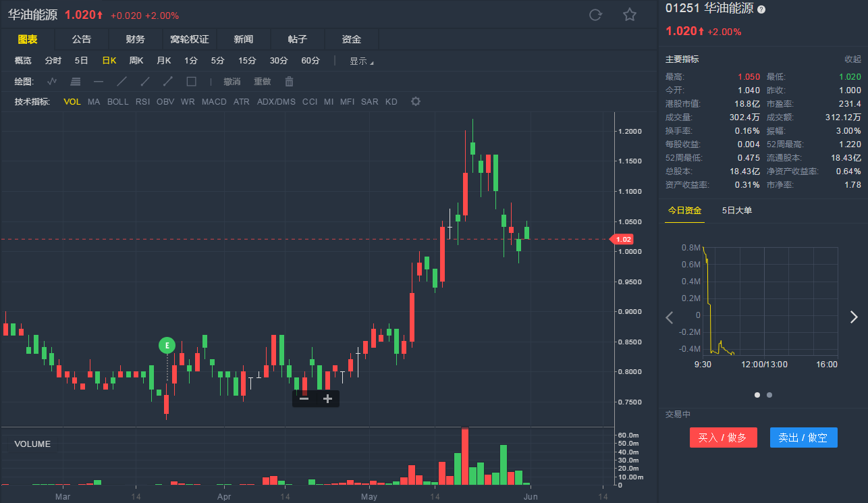
Task: Click 重做 to redo drawing
Action: 262,82
